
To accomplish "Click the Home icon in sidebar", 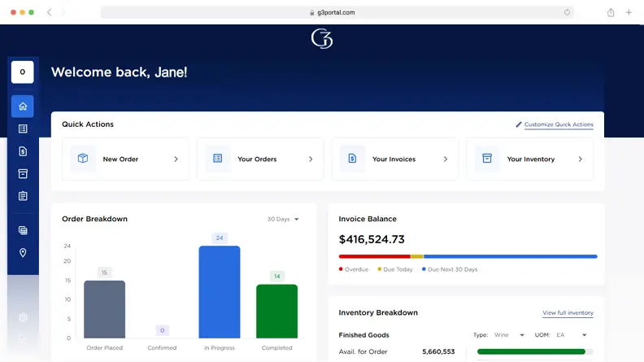I will 23,106.
